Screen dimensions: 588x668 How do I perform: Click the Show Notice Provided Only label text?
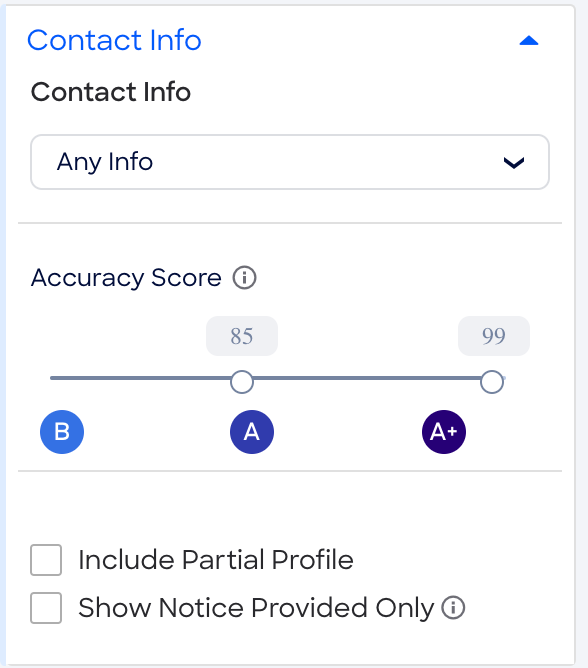click(256, 608)
